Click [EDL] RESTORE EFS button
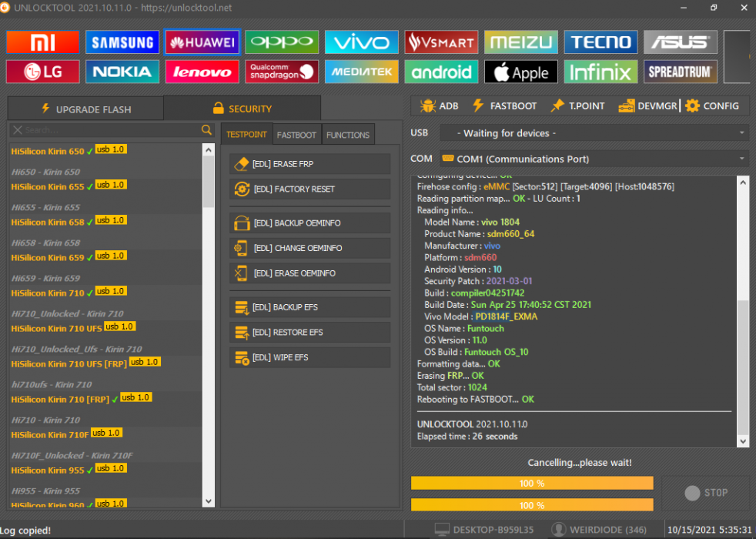 [310, 332]
